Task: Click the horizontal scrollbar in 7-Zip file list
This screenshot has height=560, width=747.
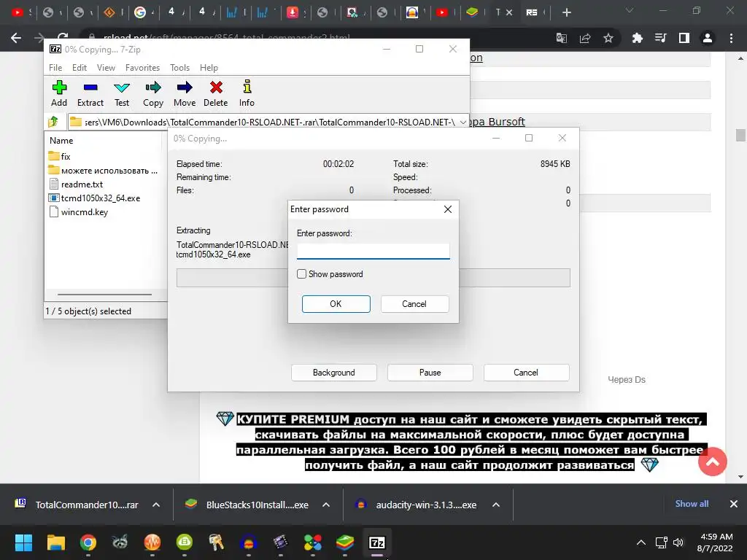Action: [105, 295]
